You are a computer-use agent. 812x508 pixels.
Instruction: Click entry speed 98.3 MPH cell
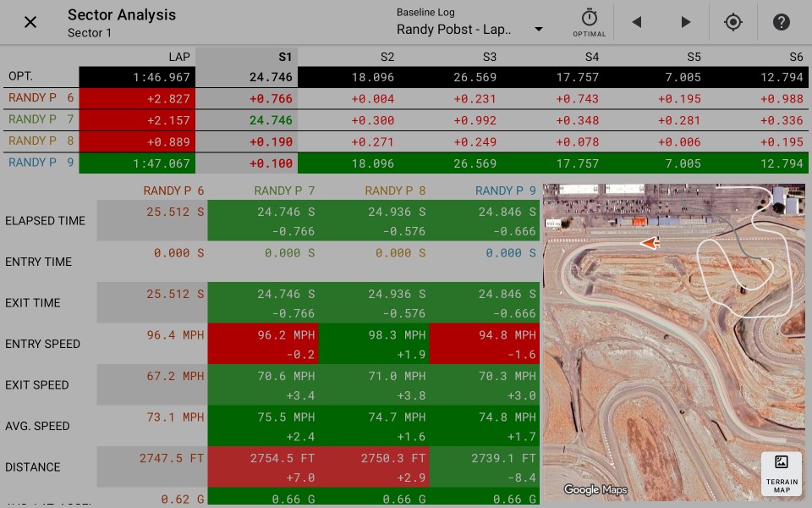click(374, 344)
